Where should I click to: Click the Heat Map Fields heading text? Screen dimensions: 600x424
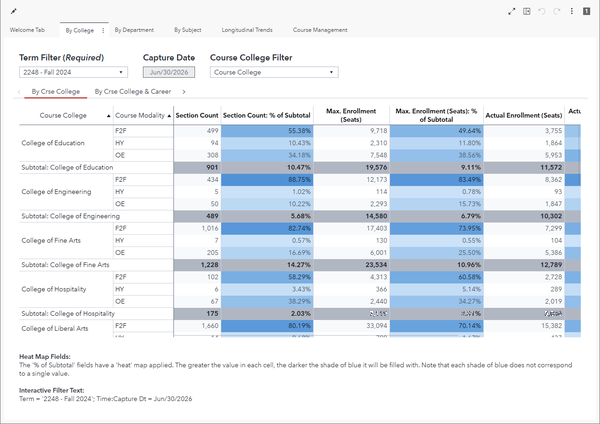45,357
